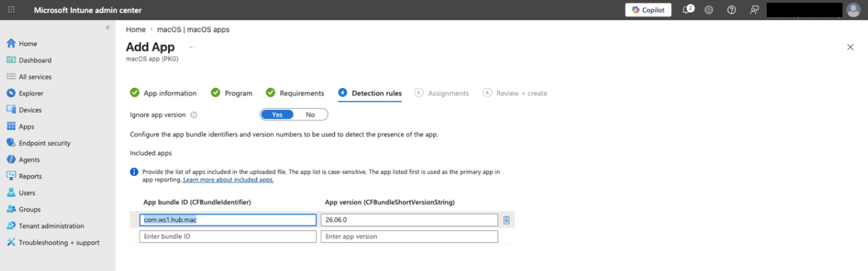The image size is (868, 271).
Task: Click the Dashboard icon in sidebar
Action: (11, 60)
